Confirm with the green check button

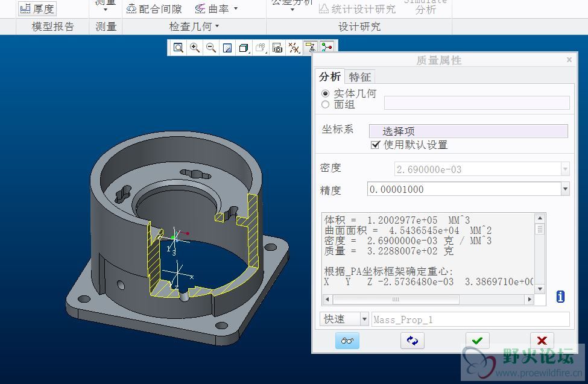477,341
